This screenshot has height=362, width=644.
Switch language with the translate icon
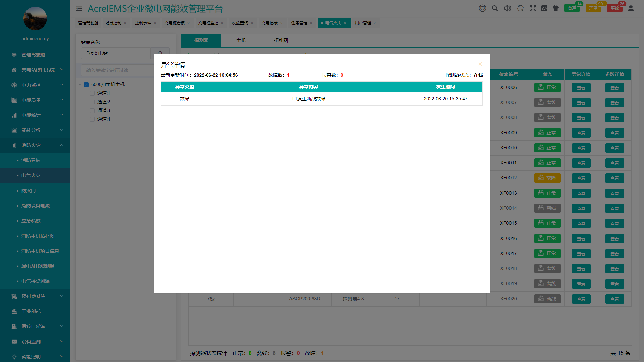[544, 8]
